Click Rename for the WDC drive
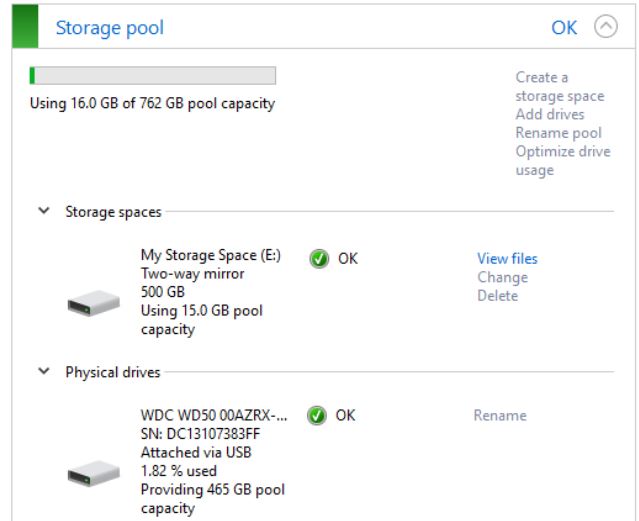639x521 pixels. 500,415
